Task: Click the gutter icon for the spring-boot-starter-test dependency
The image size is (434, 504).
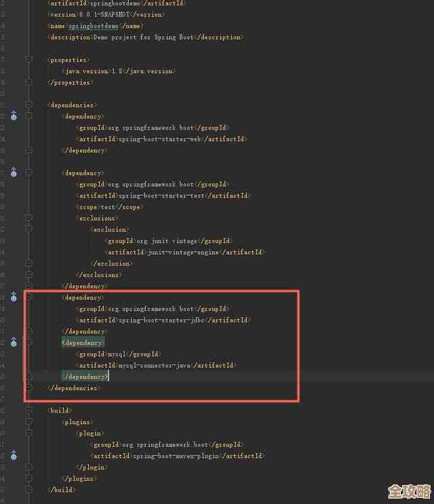Action: pyautogui.click(x=14, y=172)
